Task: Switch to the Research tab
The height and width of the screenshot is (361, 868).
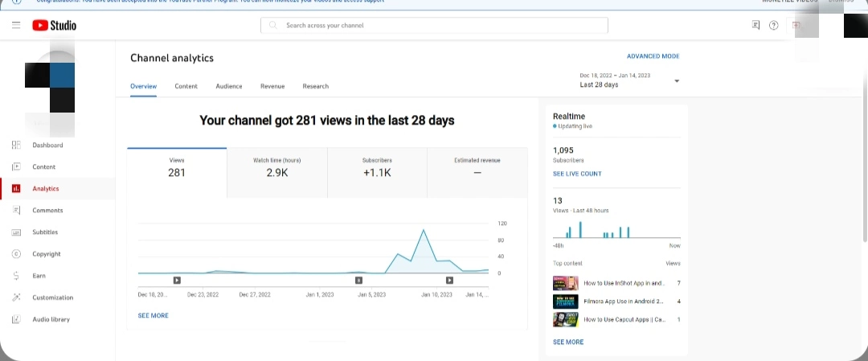Action: [316, 86]
